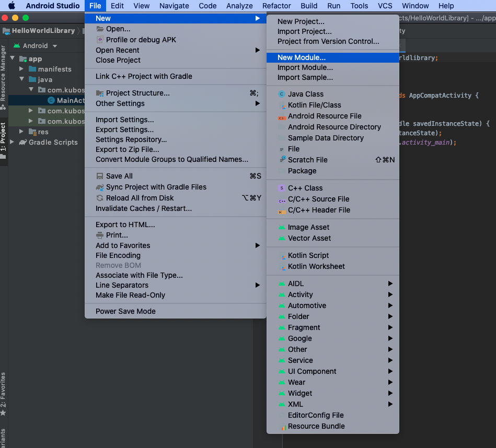Click the C/C++ Header File icon
Image resolution: width=496 pixels, height=448 pixels.
[x=282, y=210]
